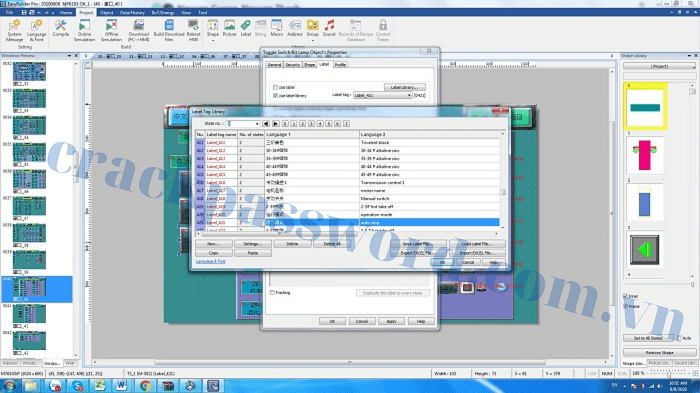700x393 pixels.
Task: Toggle Frame checkbox in Shape Library
Action: pyautogui.click(x=625, y=306)
